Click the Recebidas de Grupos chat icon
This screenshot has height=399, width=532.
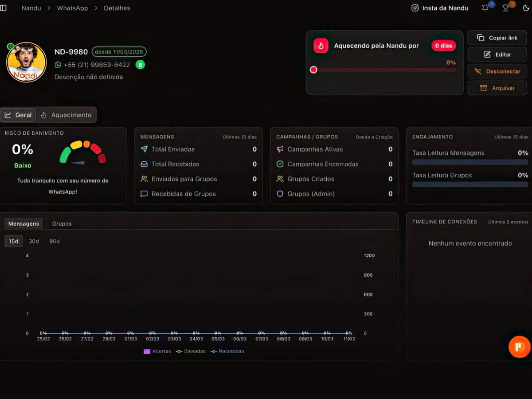(x=144, y=194)
